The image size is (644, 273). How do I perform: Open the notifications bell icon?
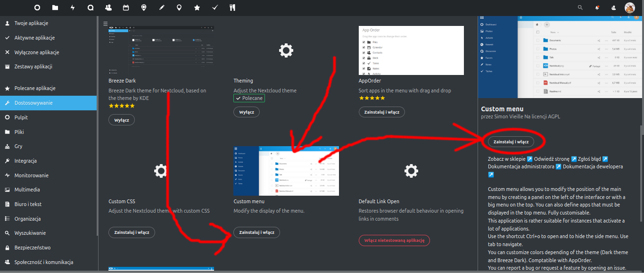point(597,8)
